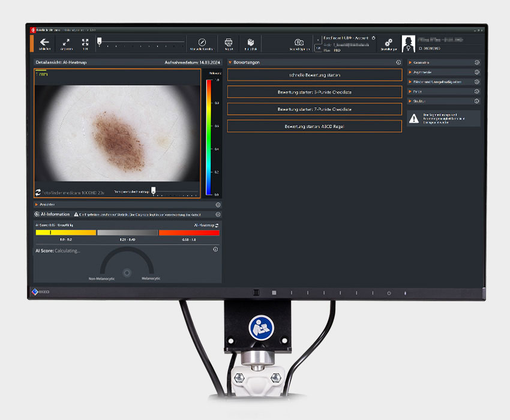
Task: Expand the Ansichten section
Action: pyautogui.click(x=37, y=205)
